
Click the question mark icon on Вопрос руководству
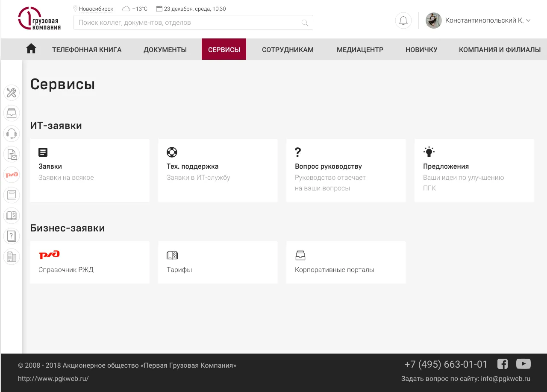pyautogui.click(x=298, y=152)
